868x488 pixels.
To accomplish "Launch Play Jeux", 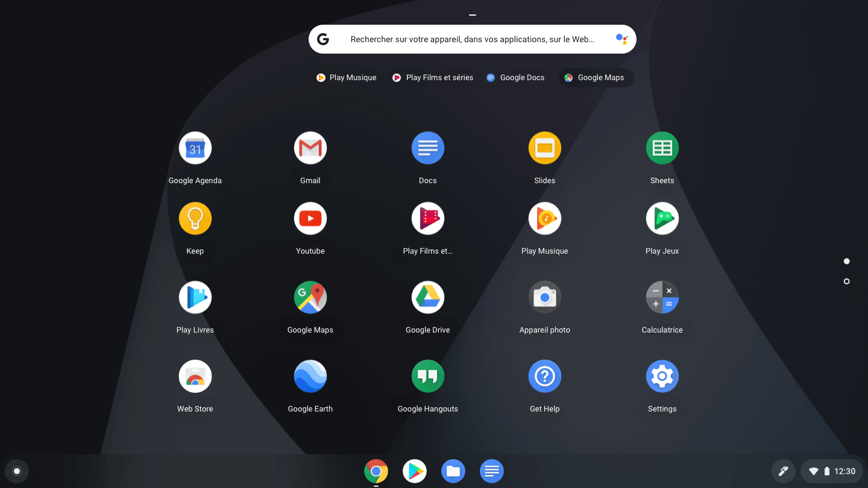I will click(662, 219).
